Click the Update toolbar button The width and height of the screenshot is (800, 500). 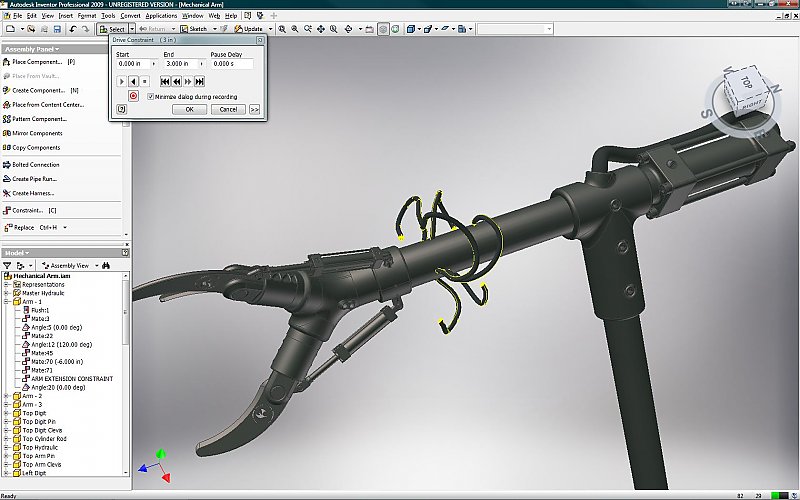[249, 29]
